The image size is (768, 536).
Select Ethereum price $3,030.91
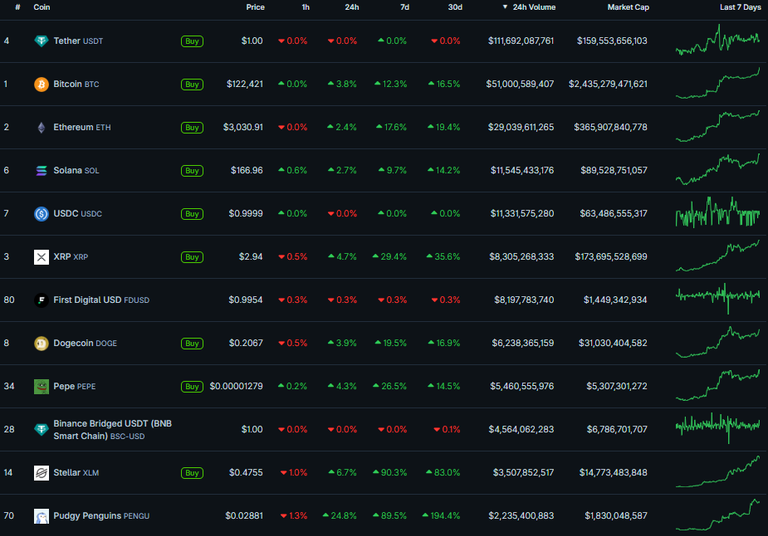pyautogui.click(x=243, y=127)
